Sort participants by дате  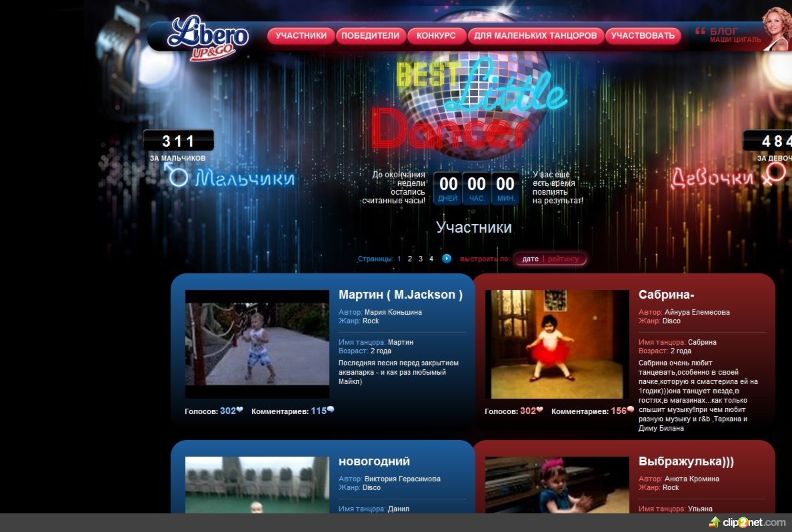tap(531, 259)
